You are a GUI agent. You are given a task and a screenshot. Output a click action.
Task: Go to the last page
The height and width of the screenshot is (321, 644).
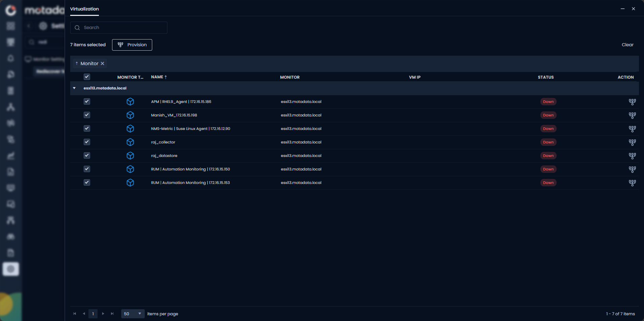[x=112, y=314]
